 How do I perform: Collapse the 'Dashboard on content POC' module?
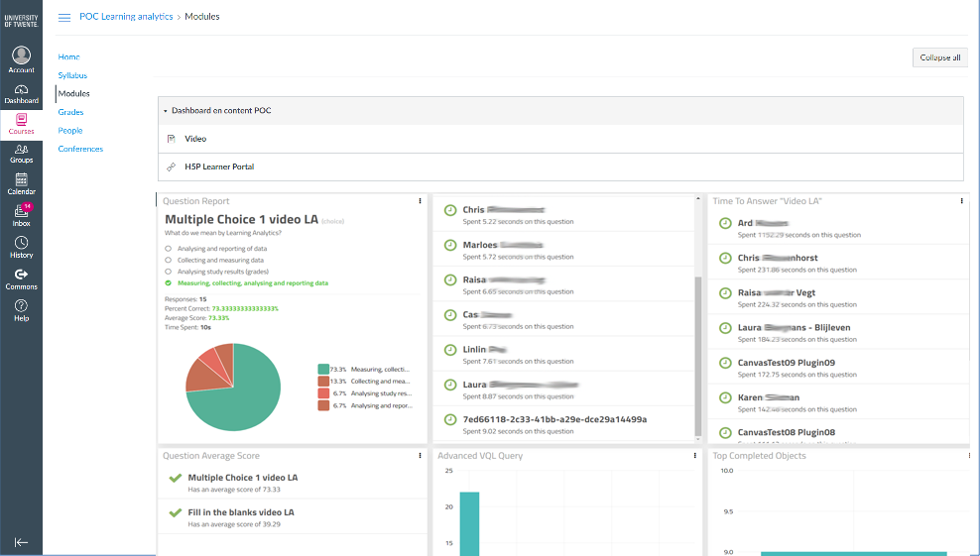(x=166, y=111)
